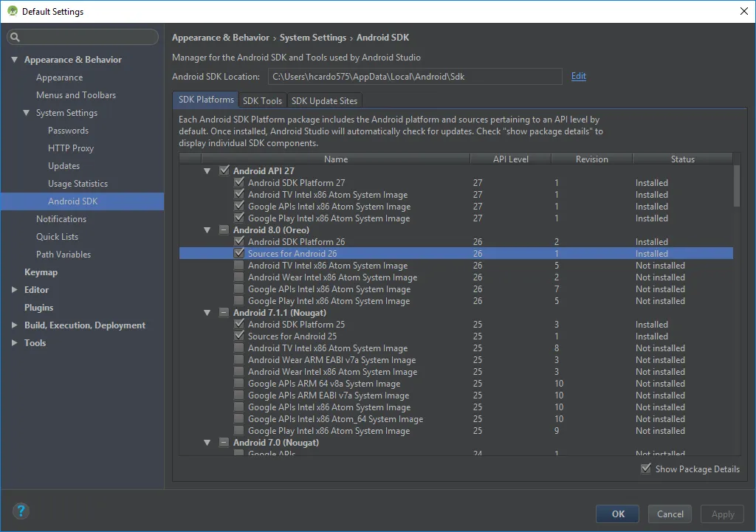Open Usage Statistics settings
This screenshot has height=532, width=756.
78,184
